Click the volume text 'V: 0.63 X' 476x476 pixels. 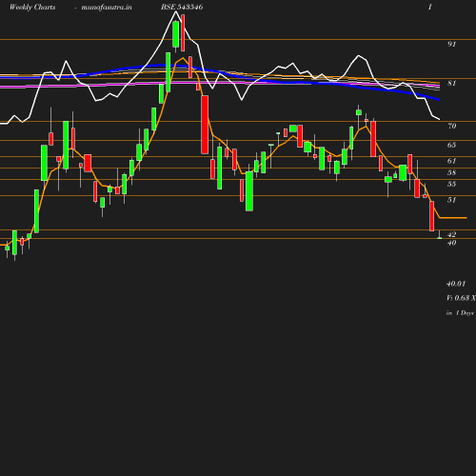(x=461, y=298)
